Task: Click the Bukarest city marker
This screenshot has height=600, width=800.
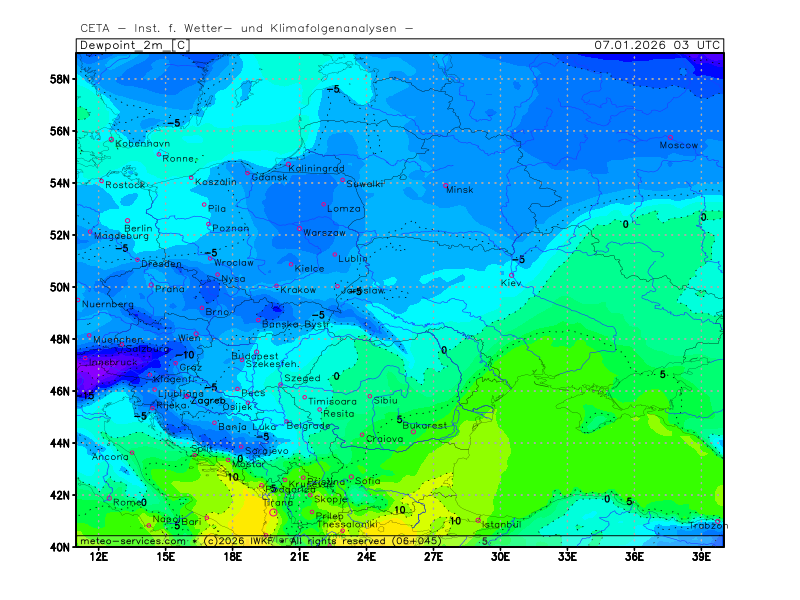Action: pos(413,431)
